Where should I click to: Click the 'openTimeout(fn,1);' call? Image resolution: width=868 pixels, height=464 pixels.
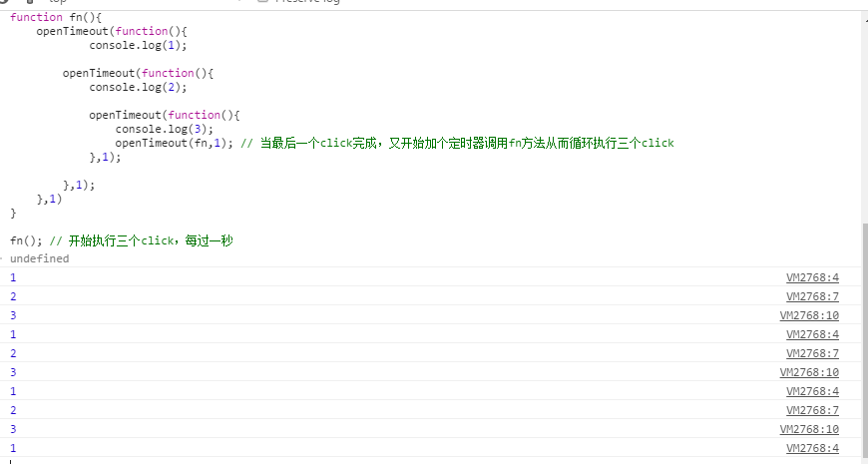tap(175, 143)
